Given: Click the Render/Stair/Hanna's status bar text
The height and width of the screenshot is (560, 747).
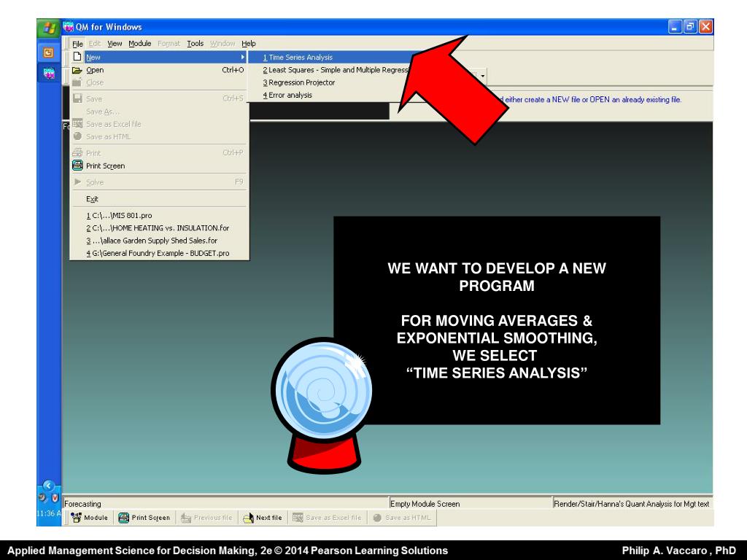Looking at the screenshot, I should [631, 504].
